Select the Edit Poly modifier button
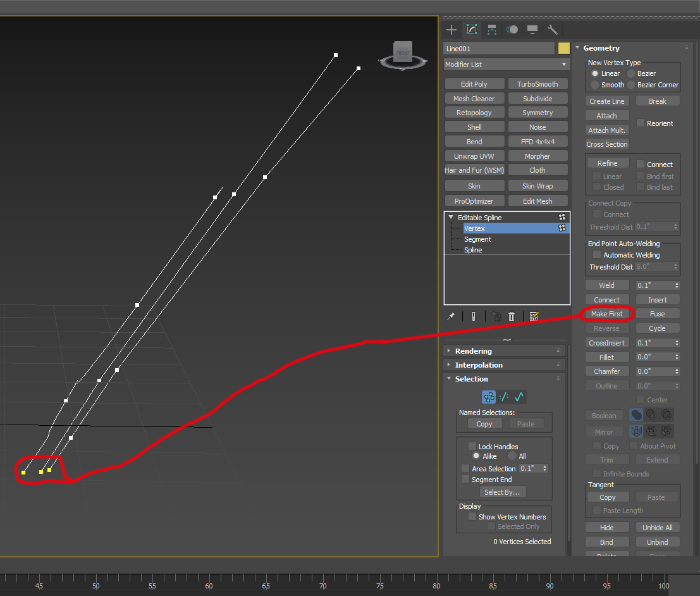Screen dimensions: 700x596 coord(474,84)
